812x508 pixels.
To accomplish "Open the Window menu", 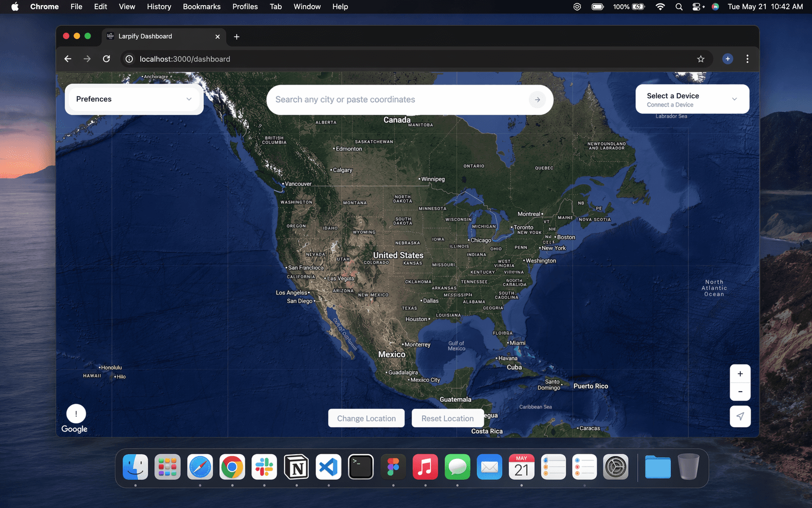I will click(307, 7).
